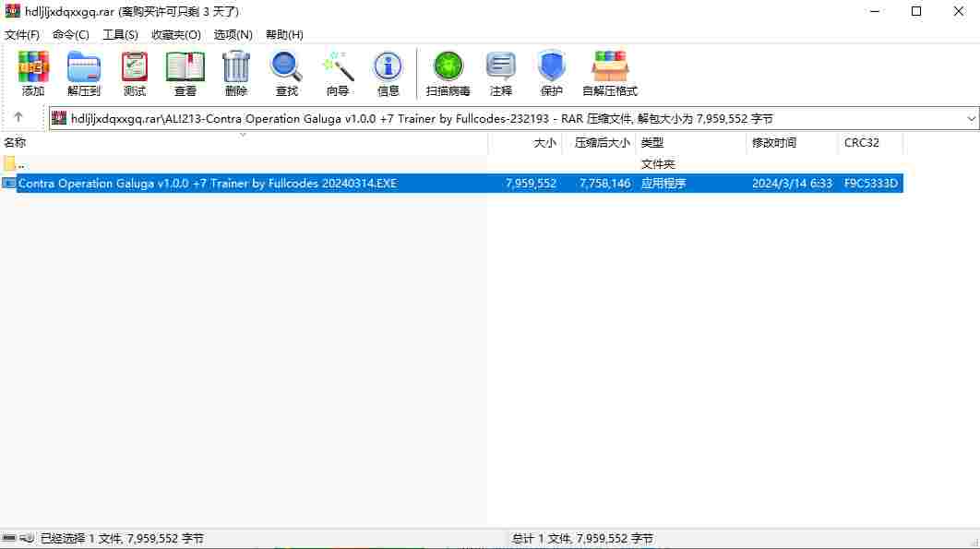Sort by the CRC32 column header
Screen dimensions: 980x549
[x=870, y=143]
